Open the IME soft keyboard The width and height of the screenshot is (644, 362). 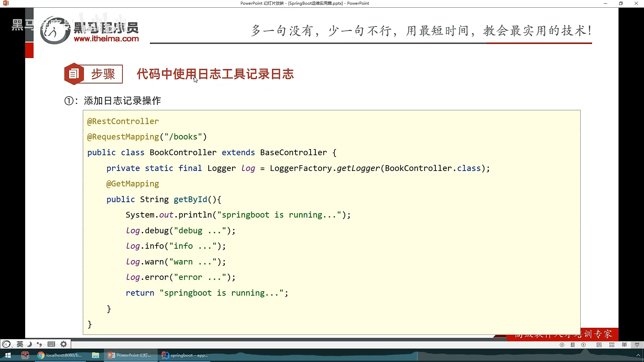point(51,344)
